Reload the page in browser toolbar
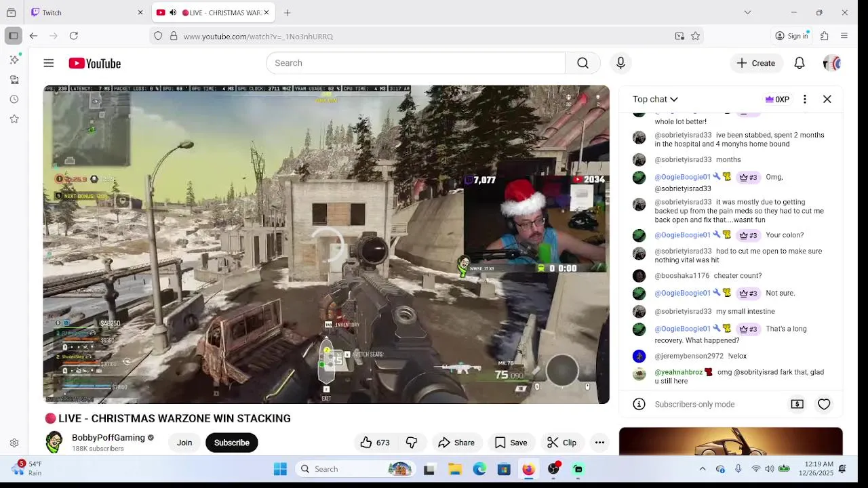 coord(74,36)
